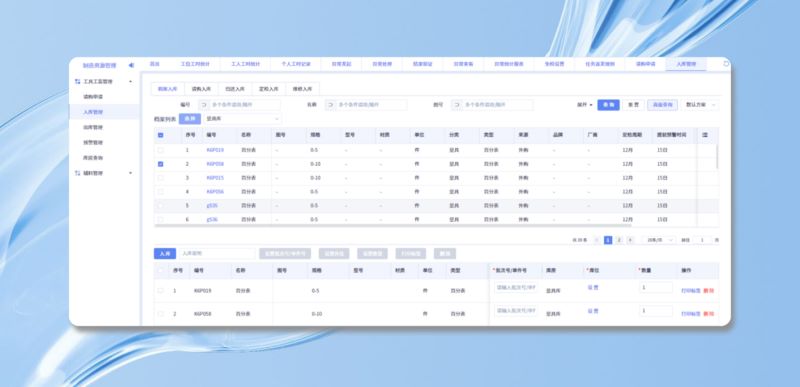Image resolution: width=800 pixels, height=387 pixels.
Task: Click the blue 入库 button above lower table
Action: click(x=165, y=253)
